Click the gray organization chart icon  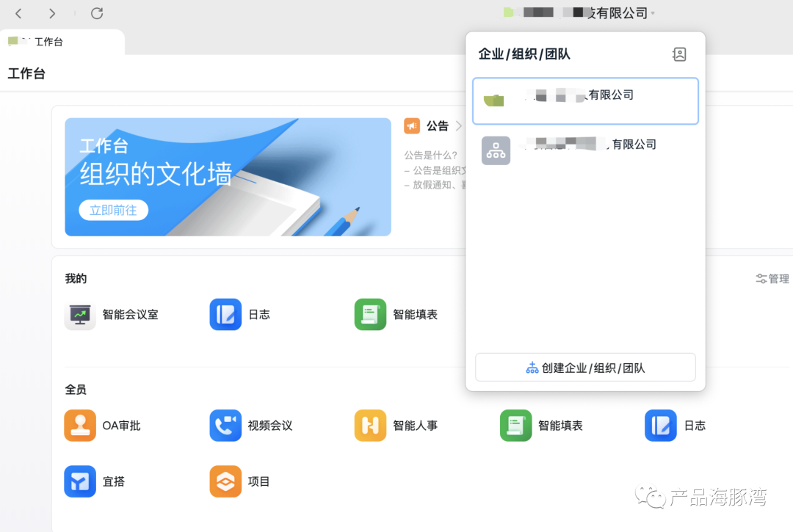click(x=496, y=150)
